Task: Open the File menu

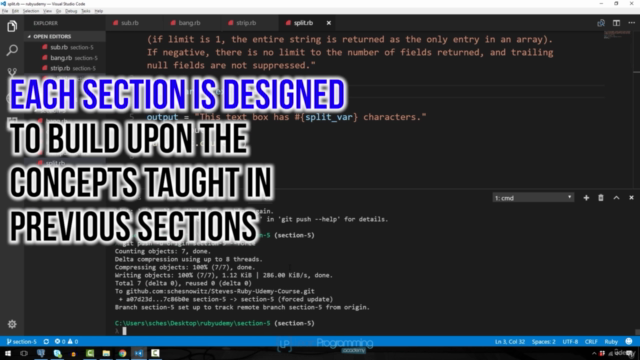Action: [5, 11]
